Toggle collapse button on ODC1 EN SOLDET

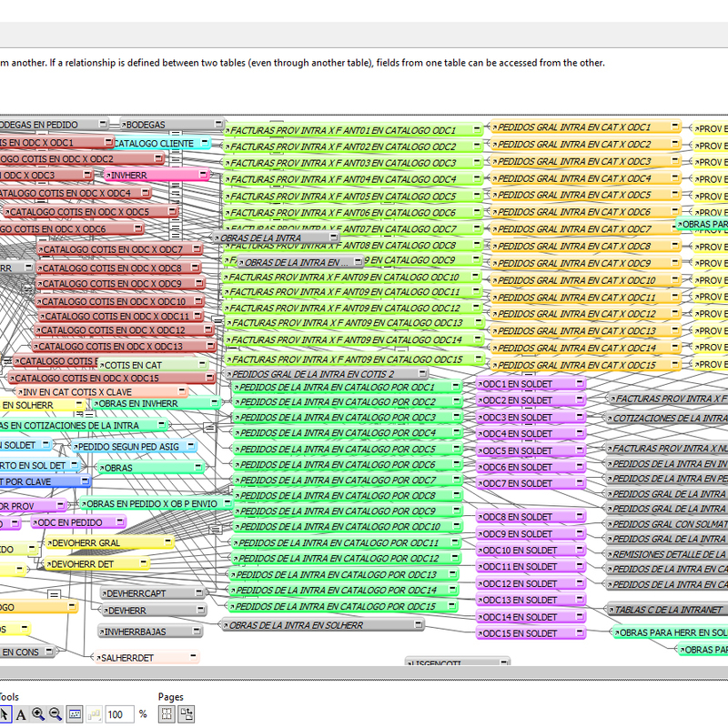click(580, 384)
